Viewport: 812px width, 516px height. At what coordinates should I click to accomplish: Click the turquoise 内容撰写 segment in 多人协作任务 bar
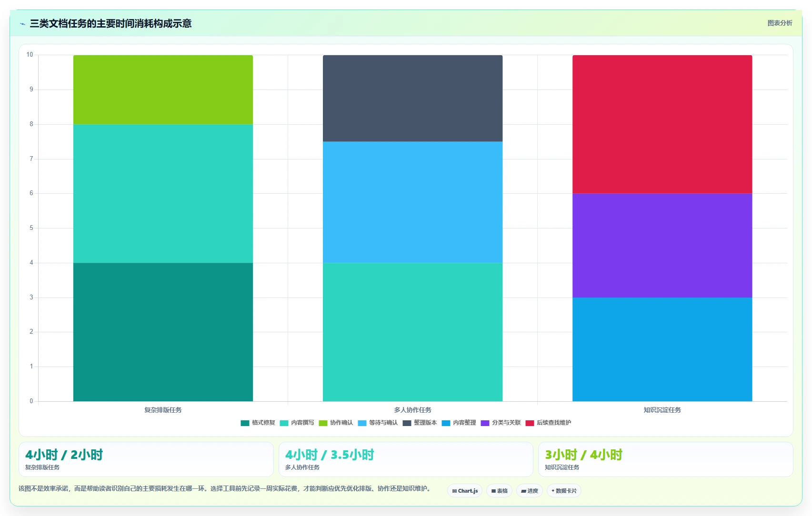tap(412, 332)
